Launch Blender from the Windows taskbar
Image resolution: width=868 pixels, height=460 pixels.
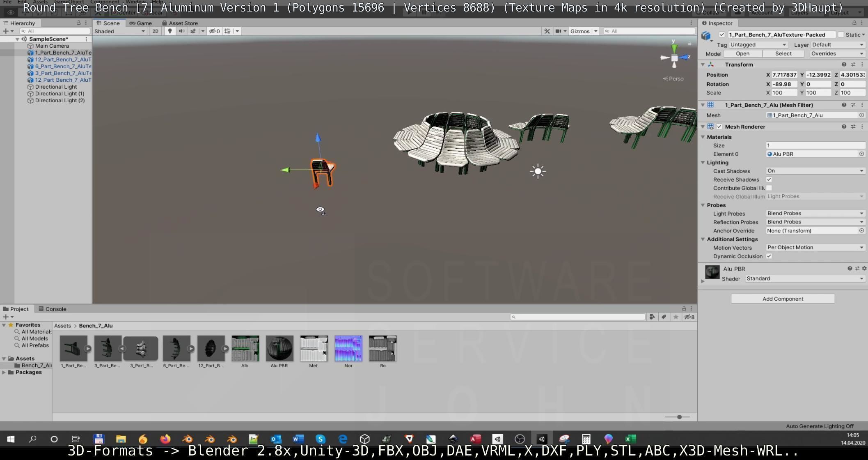(187, 439)
